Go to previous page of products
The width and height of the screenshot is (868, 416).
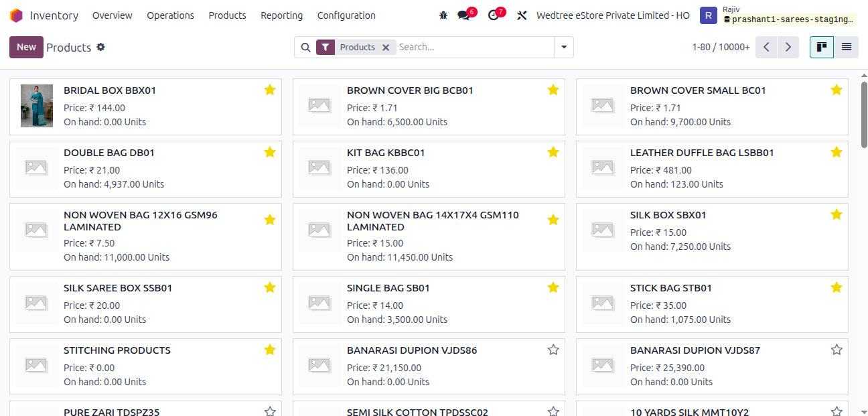766,47
